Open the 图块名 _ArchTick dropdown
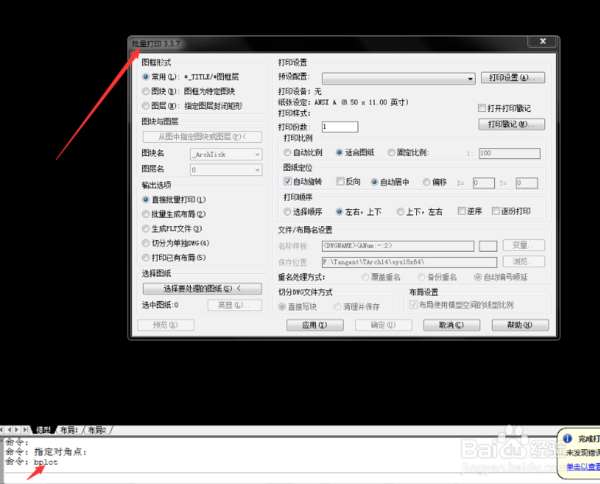 [x=226, y=155]
